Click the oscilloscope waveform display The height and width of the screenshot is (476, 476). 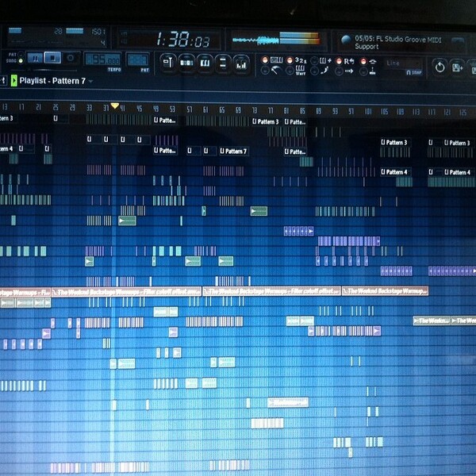pos(255,40)
